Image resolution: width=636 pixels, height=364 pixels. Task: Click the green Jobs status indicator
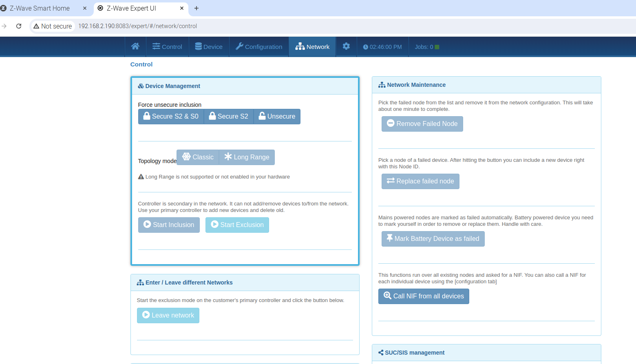point(437,47)
